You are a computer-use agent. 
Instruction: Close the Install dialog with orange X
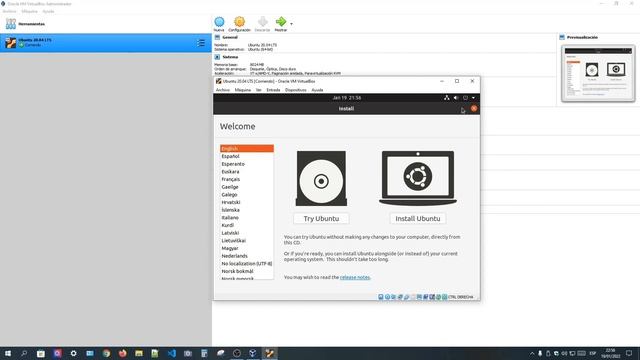coord(474,108)
